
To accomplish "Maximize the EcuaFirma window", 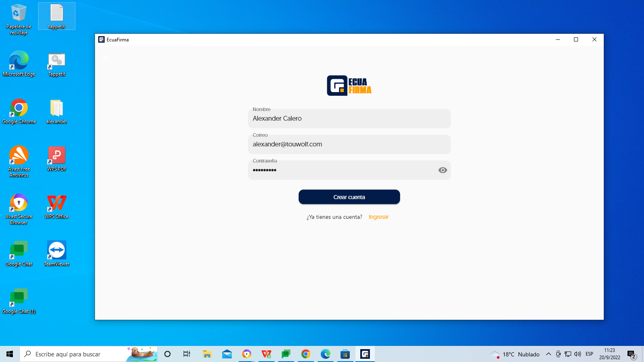I will coord(576,39).
